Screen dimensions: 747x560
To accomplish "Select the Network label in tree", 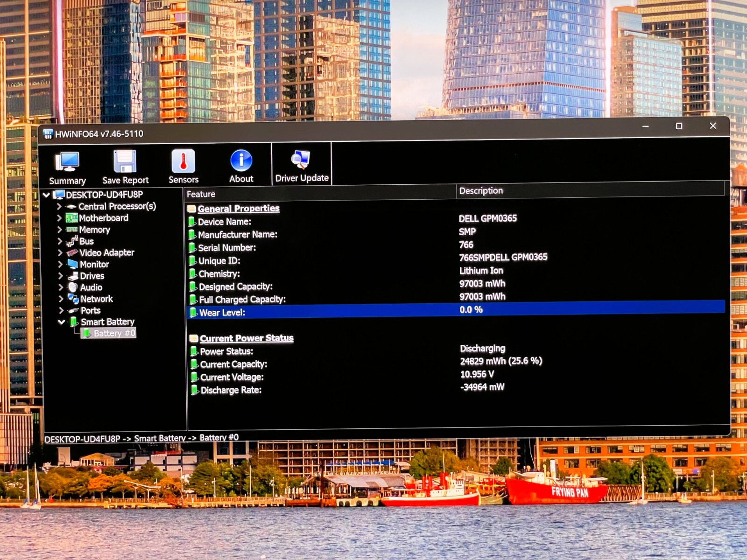I will tap(97, 299).
